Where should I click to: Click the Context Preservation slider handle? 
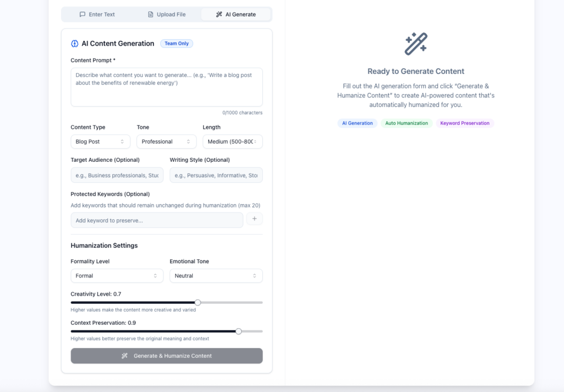coord(238,331)
